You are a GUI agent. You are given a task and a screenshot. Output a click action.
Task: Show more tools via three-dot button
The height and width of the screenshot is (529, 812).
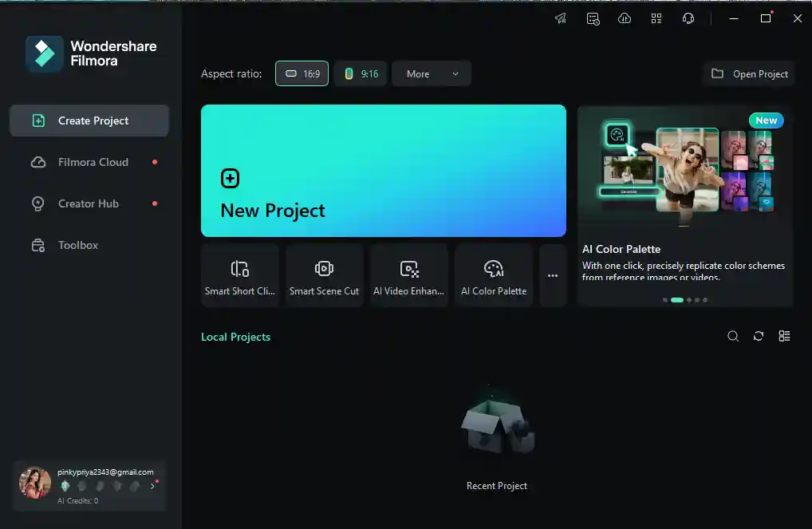553,275
